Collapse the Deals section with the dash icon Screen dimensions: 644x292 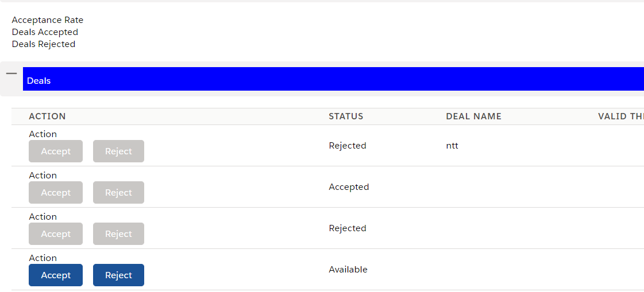coord(11,73)
